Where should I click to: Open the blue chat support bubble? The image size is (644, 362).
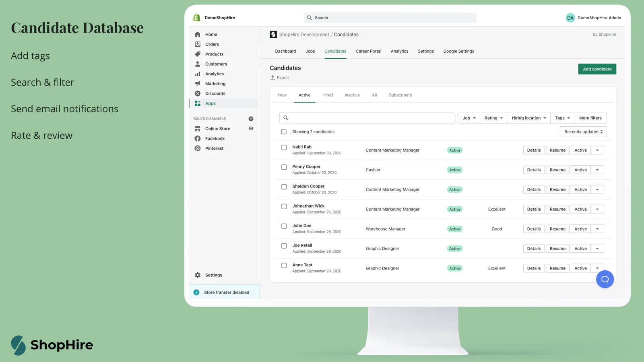[x=605, y=279]
